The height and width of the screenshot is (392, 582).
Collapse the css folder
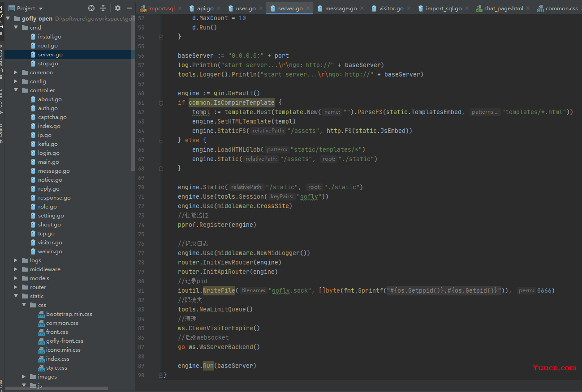[24, 305]
